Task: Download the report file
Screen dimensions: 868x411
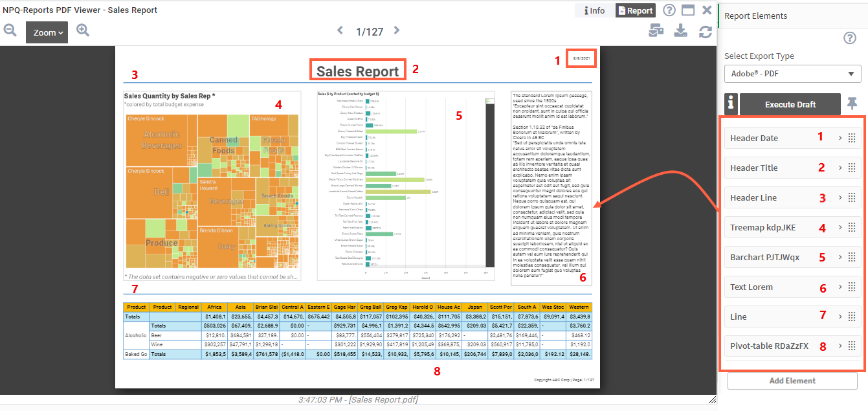Action: coord(681,31)
